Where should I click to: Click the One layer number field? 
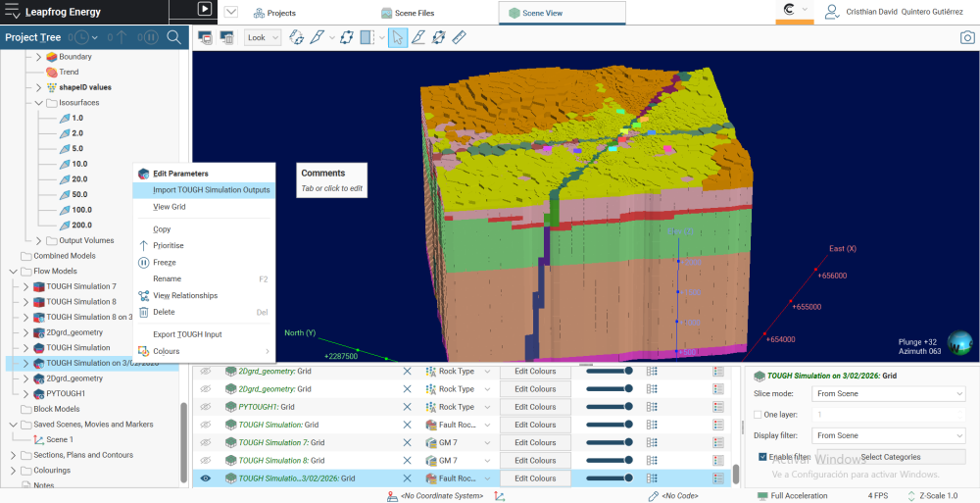(888, 414)
